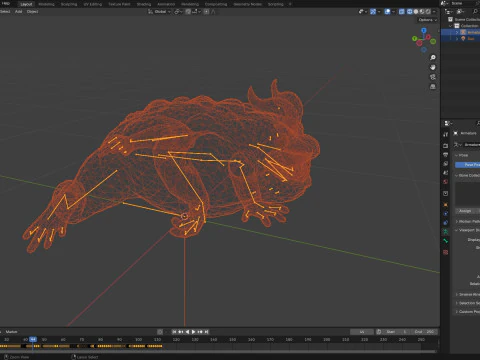Toggle snapping magnet in viewport header
Screen dimensions: 480x360
188,12
